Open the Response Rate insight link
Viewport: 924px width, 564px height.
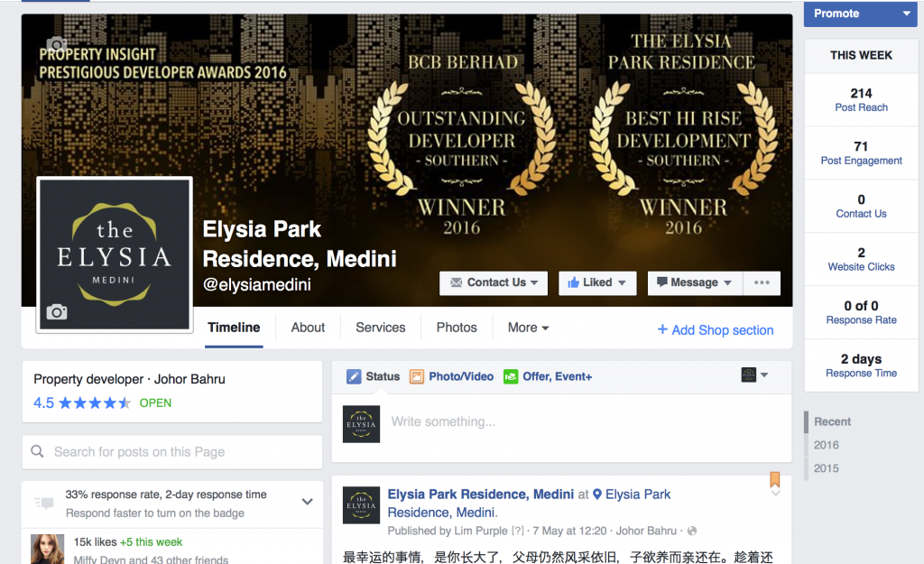coord(861,319)
